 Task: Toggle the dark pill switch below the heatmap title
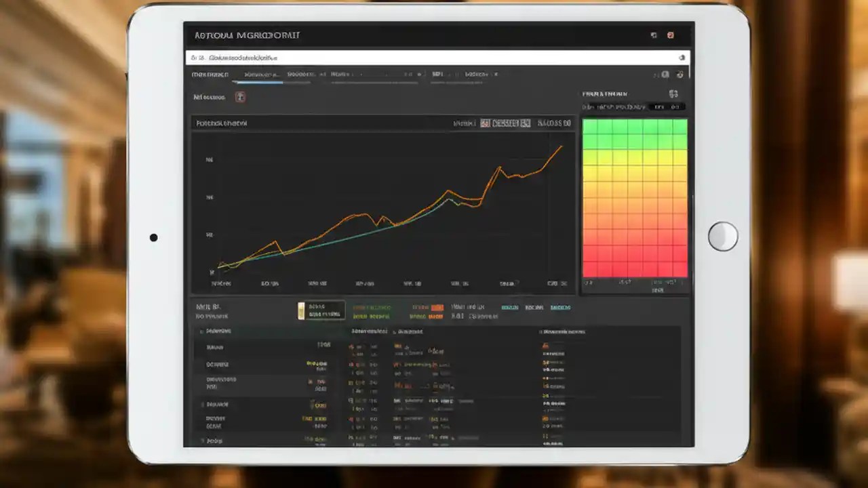668,106
